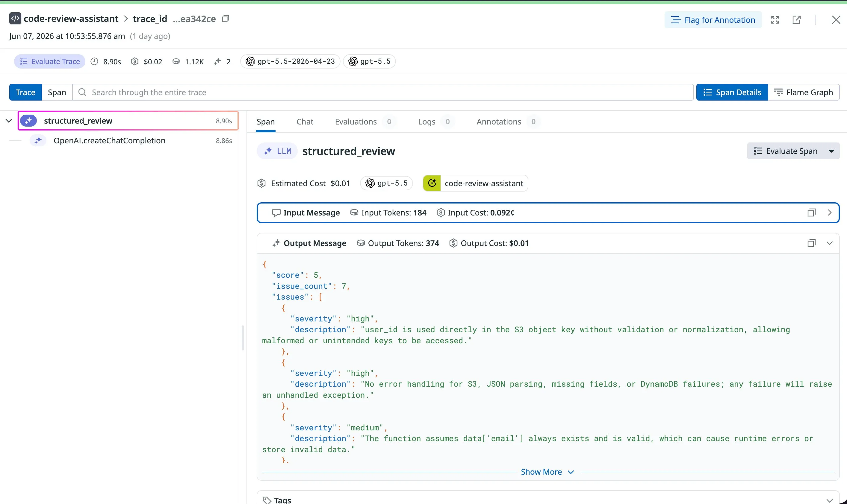Expand the trace panel to fullscreen

tap(775, 20)
